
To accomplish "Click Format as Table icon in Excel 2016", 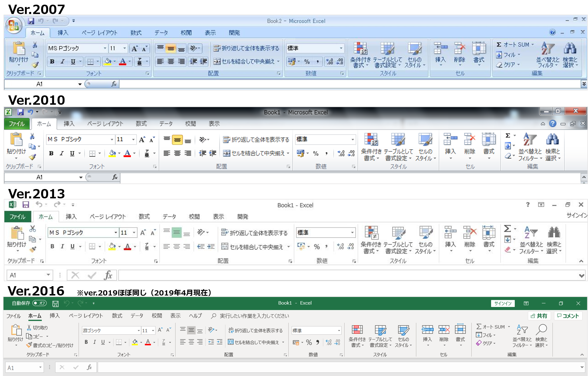I will 380,330.
